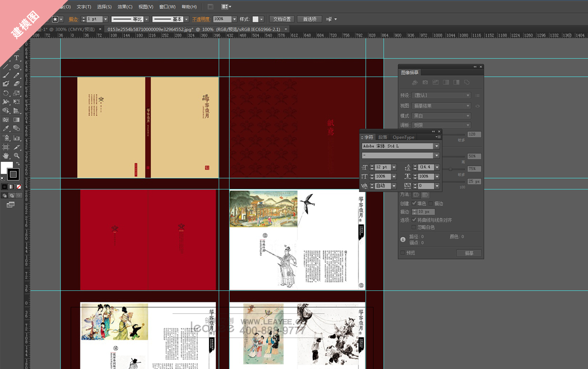Open the 效果(C) menu
Screen dimensions: 588x369
tap(125, 7)
